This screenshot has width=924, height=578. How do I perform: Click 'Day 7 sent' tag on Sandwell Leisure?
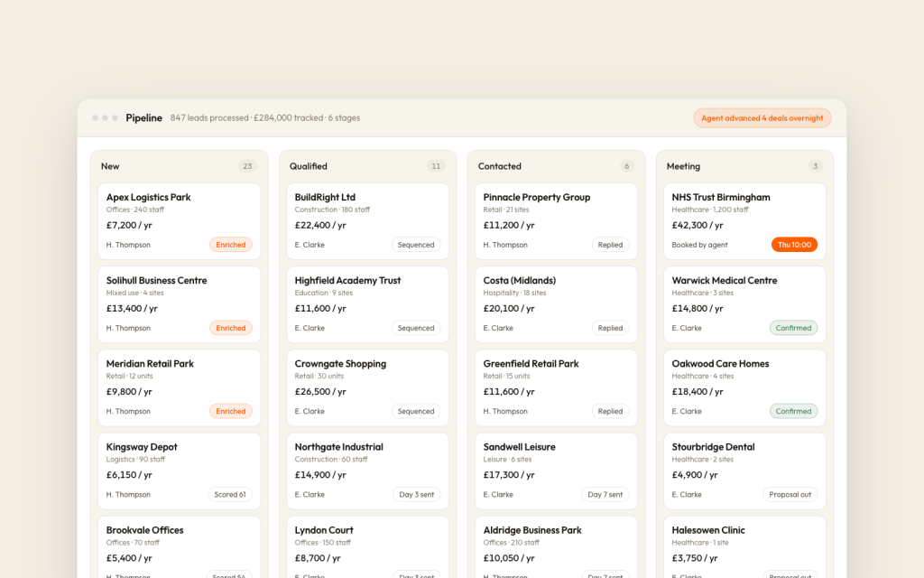coord(605,494)
